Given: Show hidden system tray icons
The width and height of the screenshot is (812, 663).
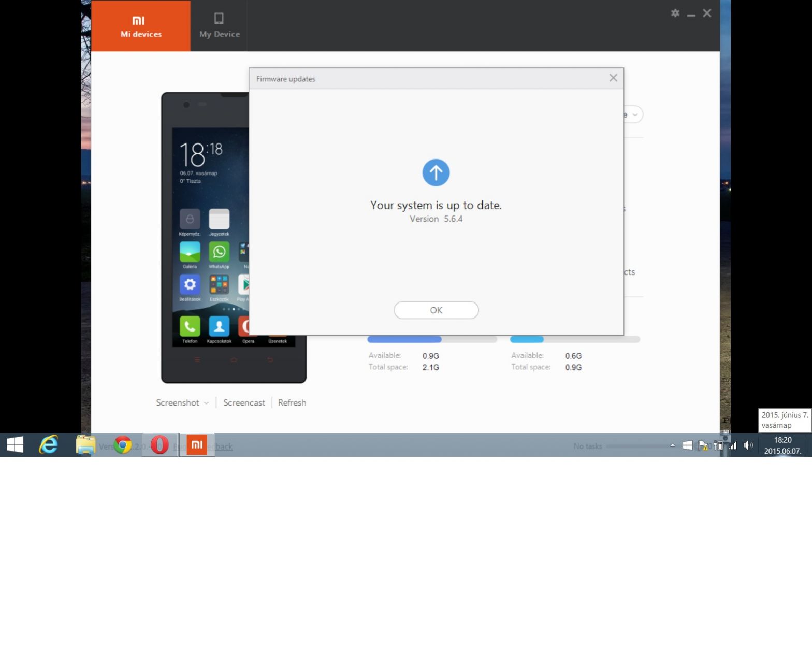Looking at the screenshot, I should click(x=672, y=445).
